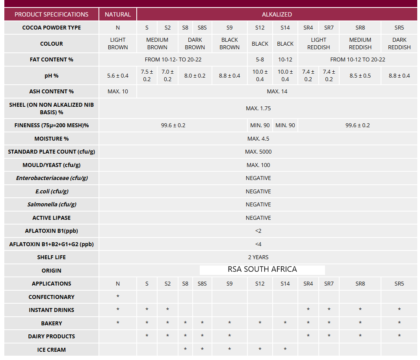Click the MAX. 1.75 shell value
Viewport: 420px width, 360px height.
click(x=258, y=108)
